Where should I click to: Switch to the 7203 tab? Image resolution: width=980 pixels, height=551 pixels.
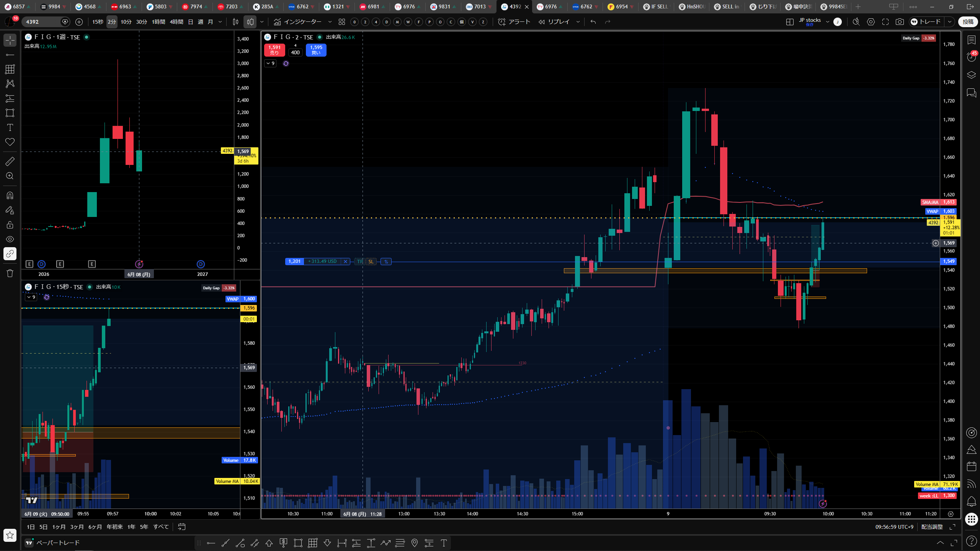[x=228, y=7]
